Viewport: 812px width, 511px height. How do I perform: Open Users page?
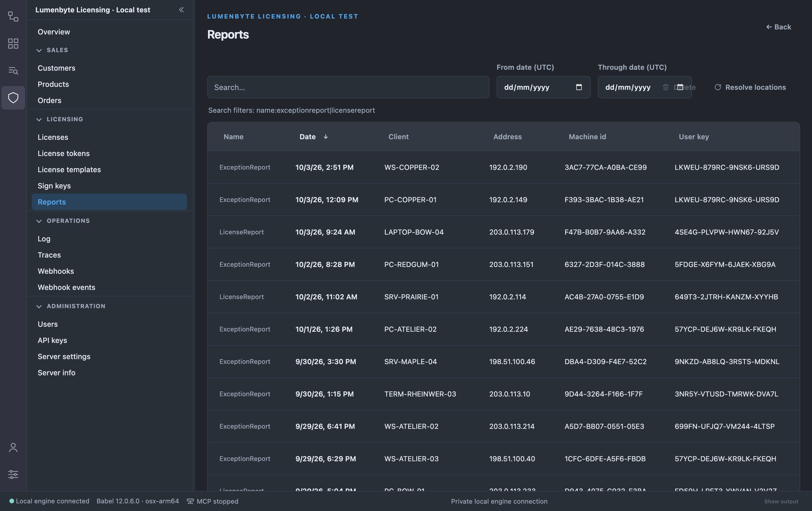109,324
